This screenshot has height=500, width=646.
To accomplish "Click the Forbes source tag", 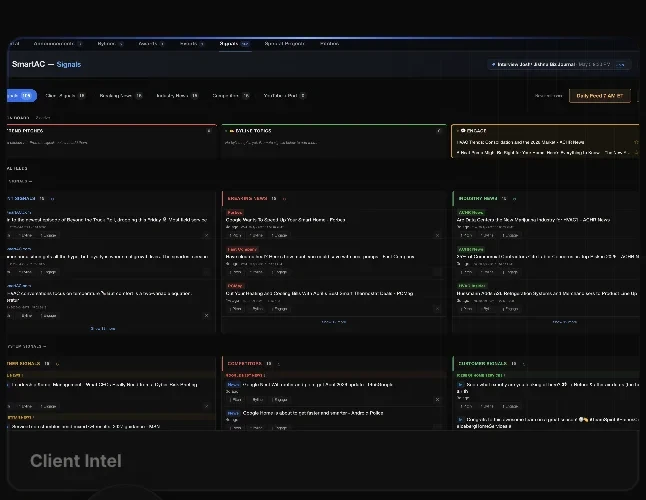I will tap(234, 213).
